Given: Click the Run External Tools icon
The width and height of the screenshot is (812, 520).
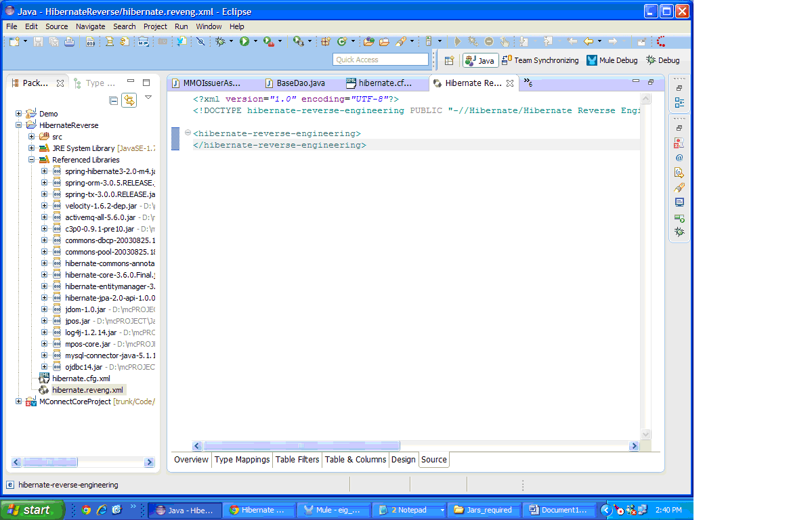Looking at the screenshot, I should 268,41.
